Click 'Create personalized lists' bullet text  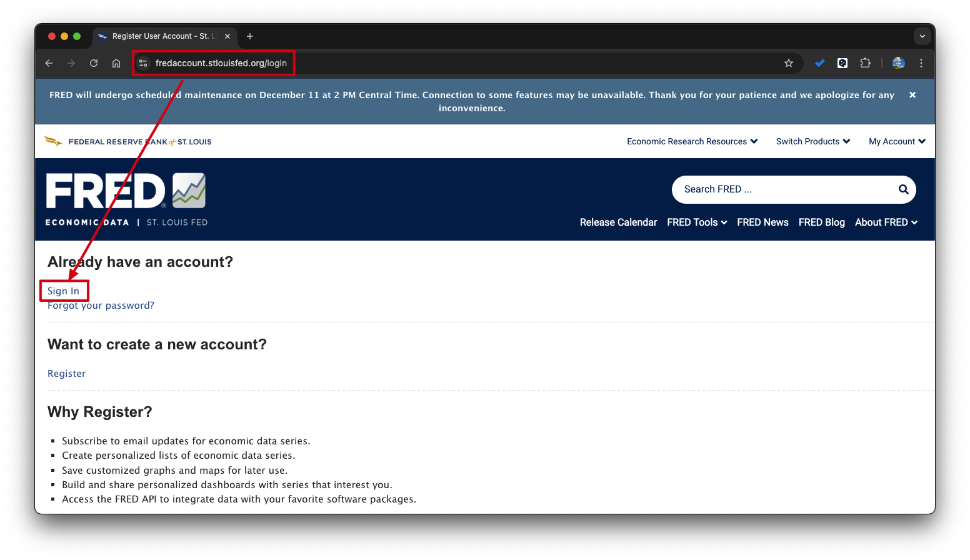pos(179,456)
